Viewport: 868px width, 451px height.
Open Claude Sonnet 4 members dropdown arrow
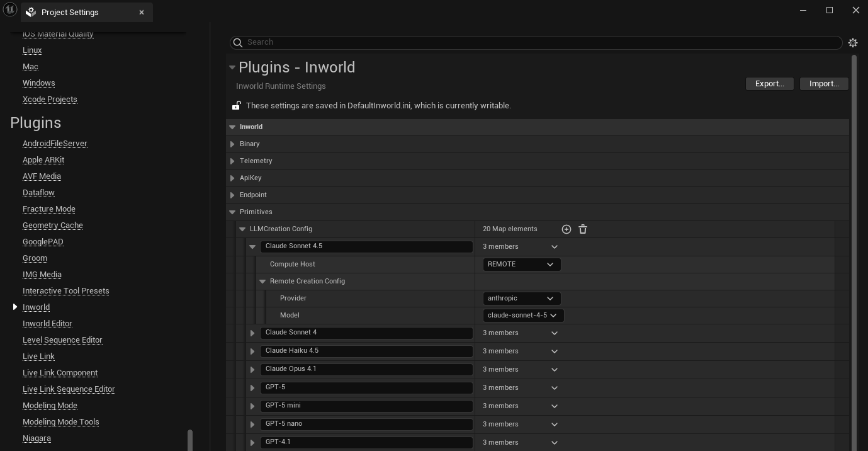pos(555,333)
